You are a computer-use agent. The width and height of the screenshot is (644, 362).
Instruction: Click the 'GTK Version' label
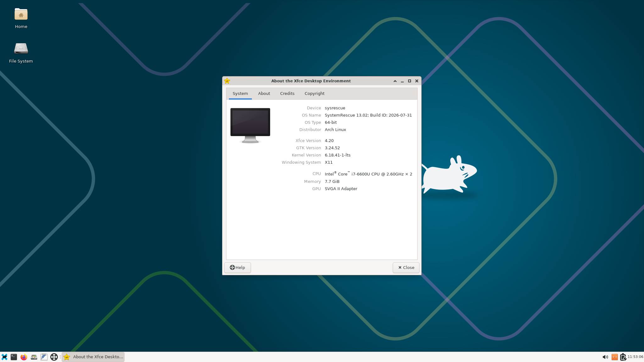(x=308, y=148)
